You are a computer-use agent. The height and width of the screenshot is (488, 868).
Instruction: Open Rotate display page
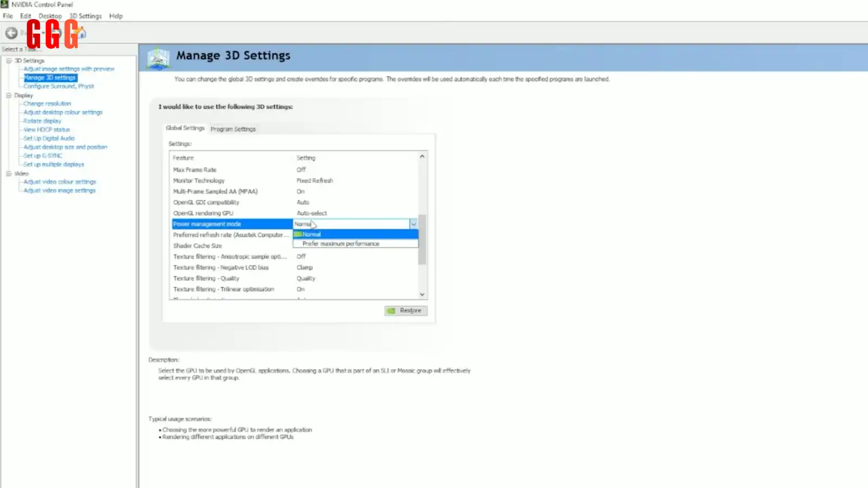[x=42, y=121]
